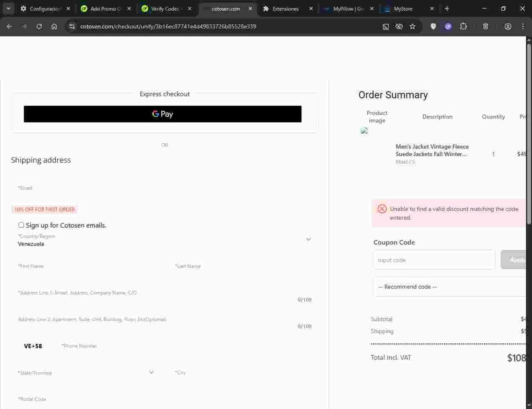
Task: Open the purple checkmark extension icon
Action: pyautogui.click(x=448, y=26)
